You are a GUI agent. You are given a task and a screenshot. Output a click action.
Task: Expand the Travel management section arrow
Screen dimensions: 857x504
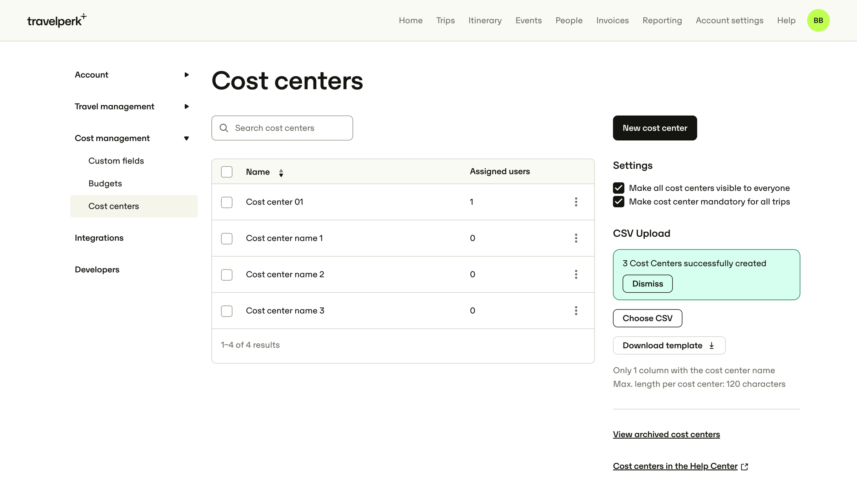(186, 106)
